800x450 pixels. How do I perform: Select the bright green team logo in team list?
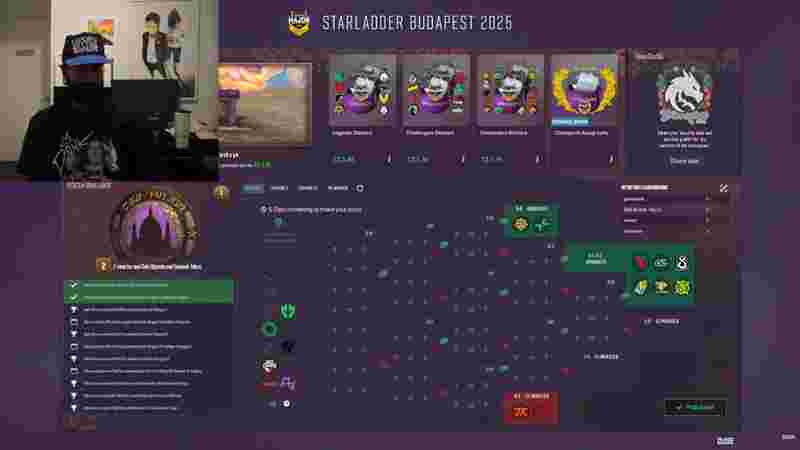(288, 311)
